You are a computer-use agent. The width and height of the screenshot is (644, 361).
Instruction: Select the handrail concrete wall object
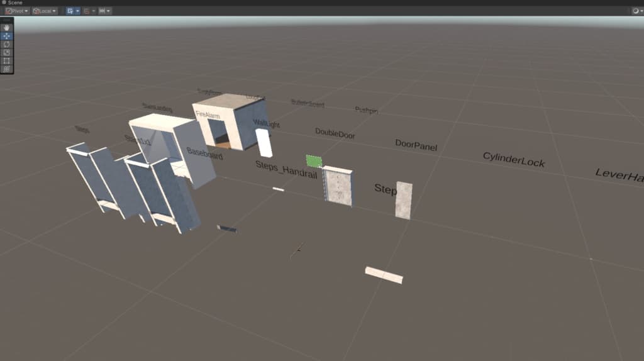tap(338, 186)
